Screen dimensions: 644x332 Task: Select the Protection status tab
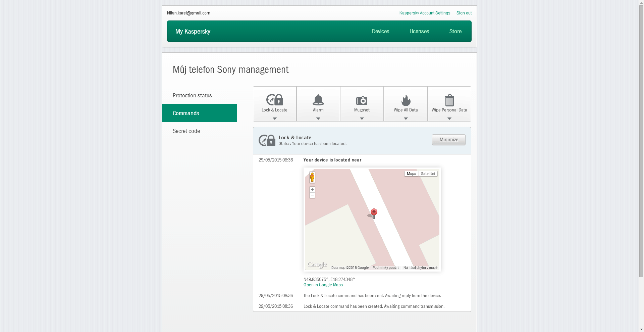point(199,95)
